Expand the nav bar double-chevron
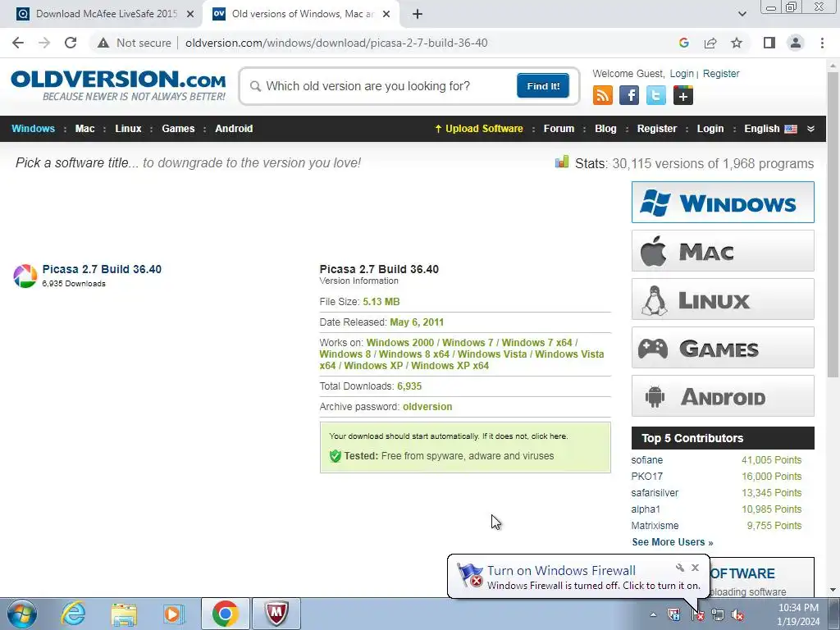The image size is (840, 630). pyautogui.click(x=810, y=129)
